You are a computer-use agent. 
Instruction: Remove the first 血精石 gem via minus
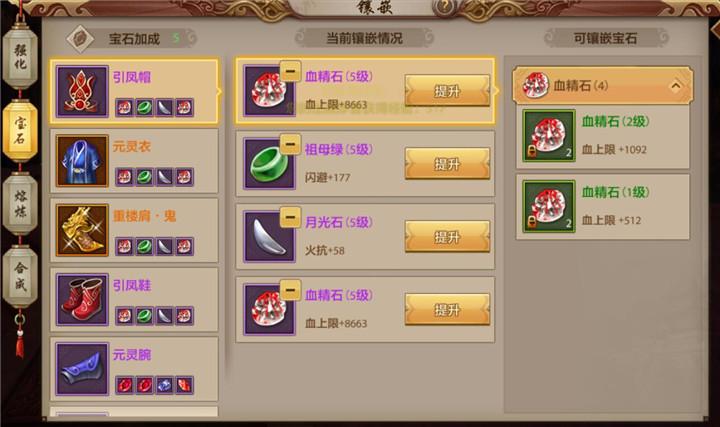(290, 71)
